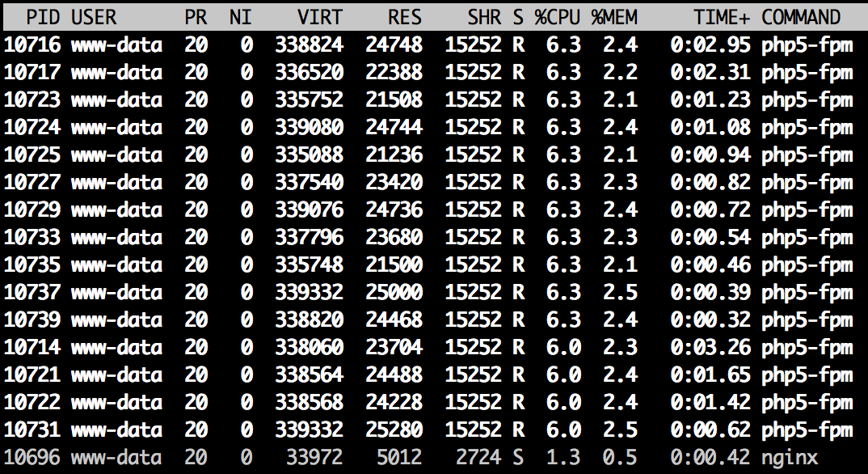This screenshot has height=474, width=868.
Task: Click the TIME+ column header
Action: [x=722, y=17]
